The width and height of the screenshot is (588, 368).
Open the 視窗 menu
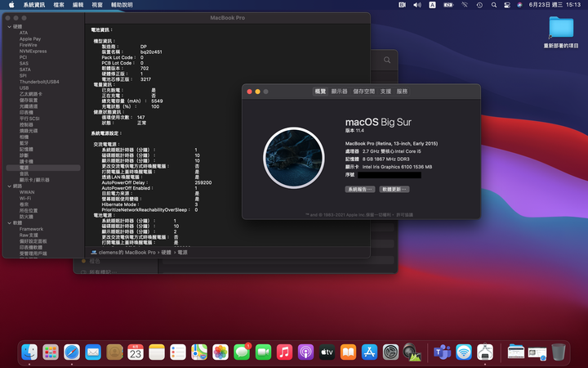(97, 5)
